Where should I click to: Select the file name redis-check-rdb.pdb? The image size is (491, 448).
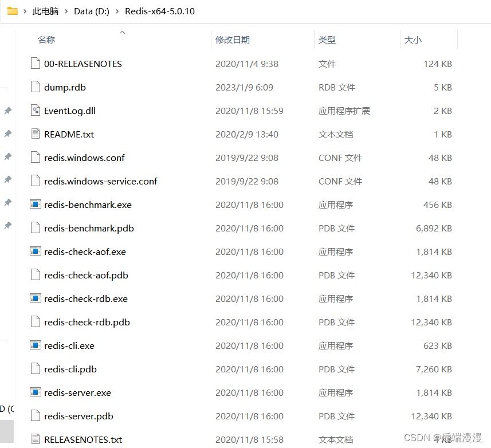click(87, 322)
